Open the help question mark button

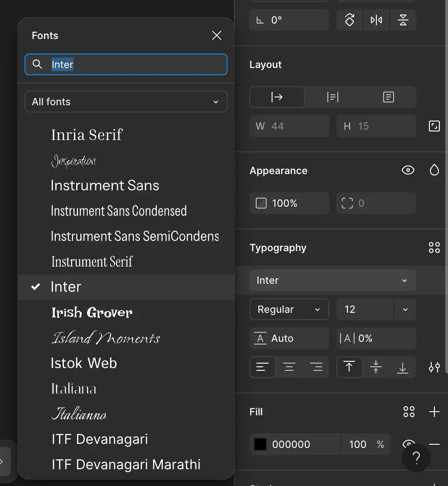416,458
